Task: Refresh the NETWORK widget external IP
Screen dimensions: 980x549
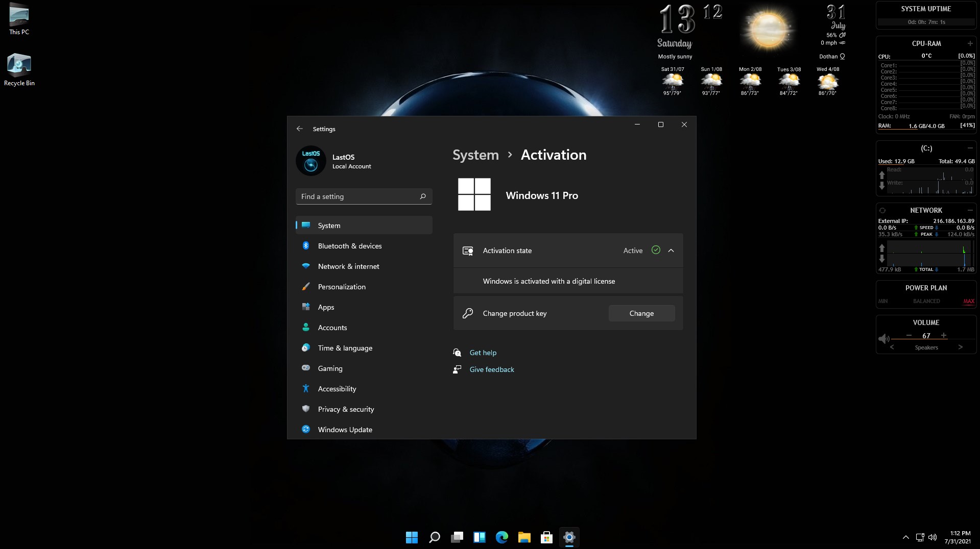Action: [882, 210]
